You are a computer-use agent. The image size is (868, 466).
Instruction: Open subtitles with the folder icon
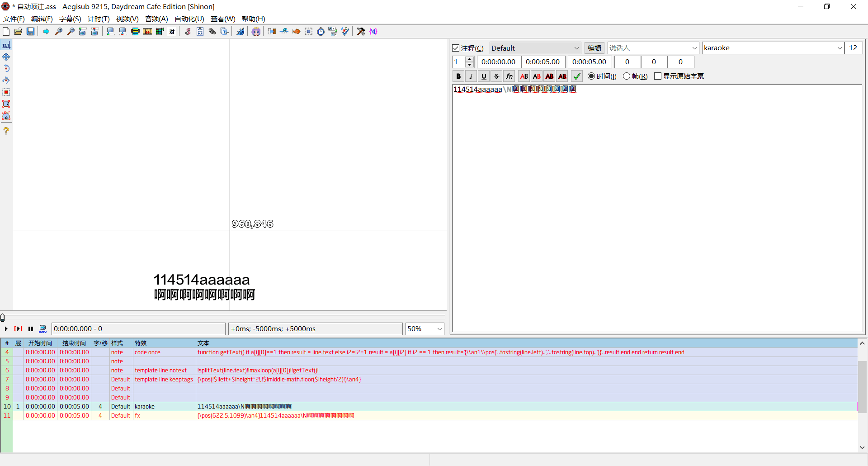point(18,31)
